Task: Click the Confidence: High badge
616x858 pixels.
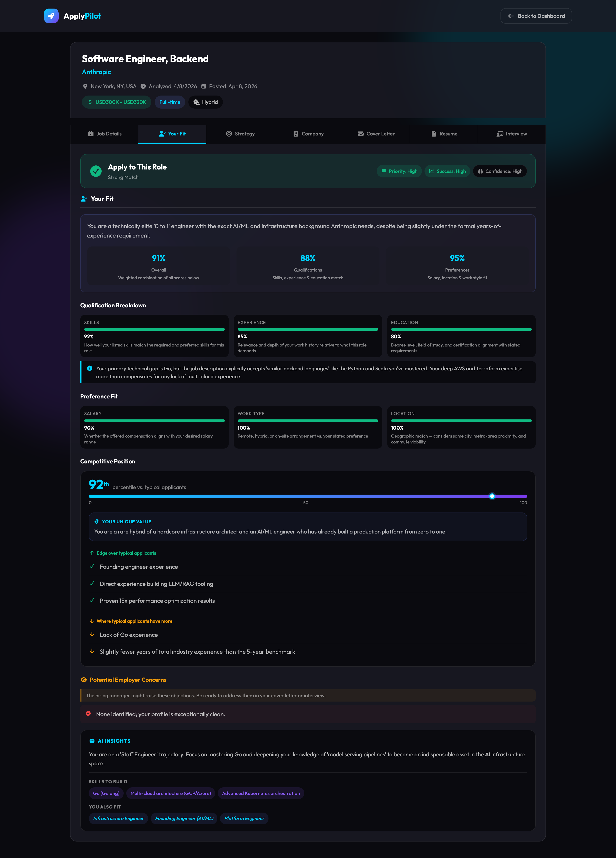Action: click(500, 171)
